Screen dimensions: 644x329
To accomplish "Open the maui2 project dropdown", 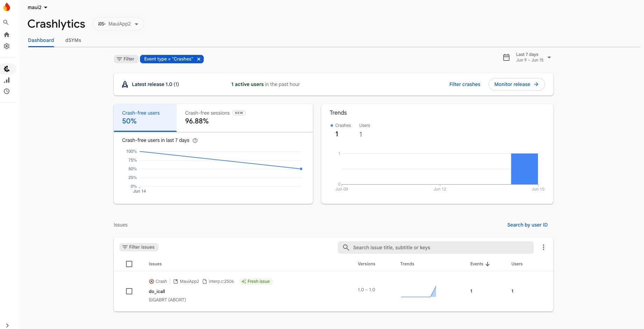I will point(37,7).
